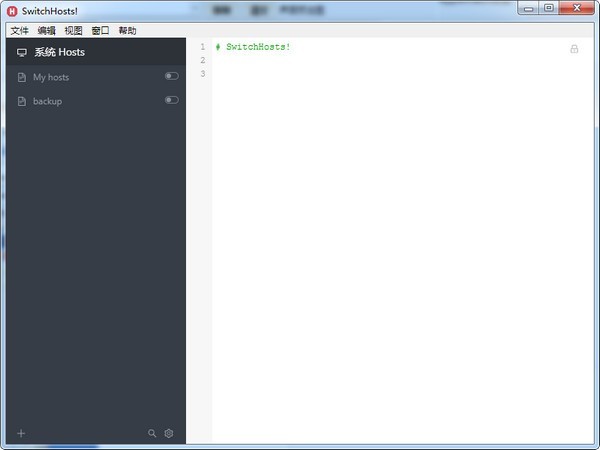The image size is (600, 450).
Task: Close the SwitchHosts! window
Action: [x=577, y=8]
